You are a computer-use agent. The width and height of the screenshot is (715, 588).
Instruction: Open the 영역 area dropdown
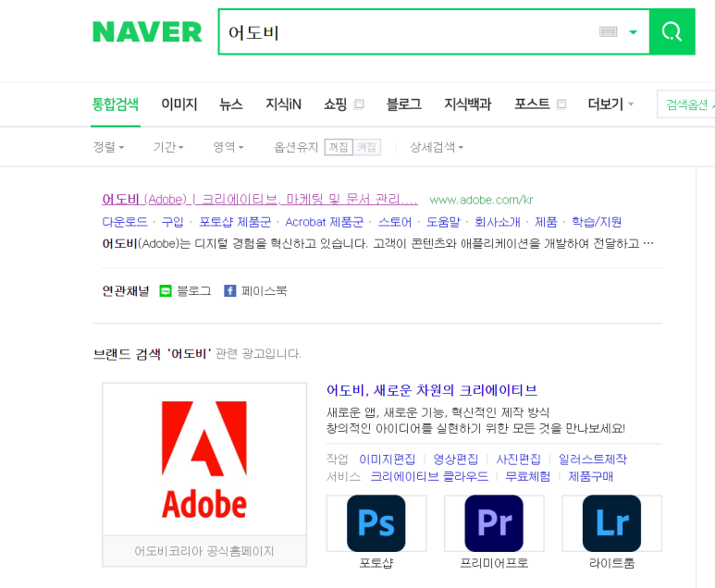click(x=228, y=147)
